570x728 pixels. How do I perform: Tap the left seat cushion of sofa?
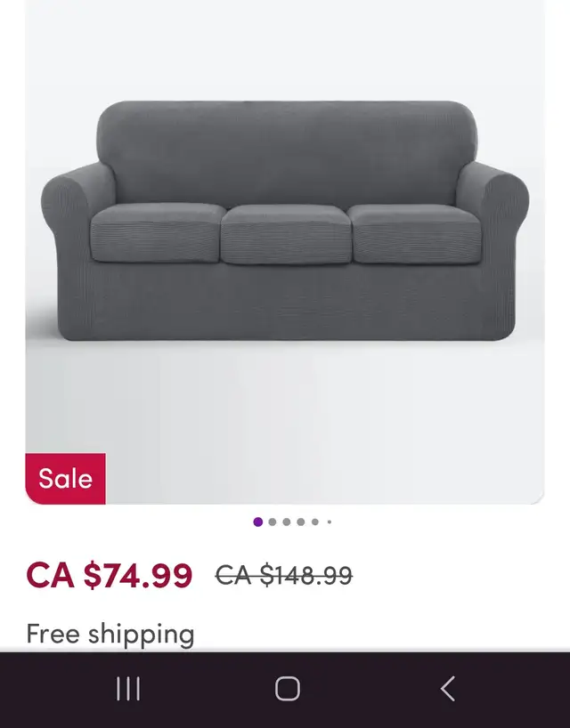tap(157, 232)
